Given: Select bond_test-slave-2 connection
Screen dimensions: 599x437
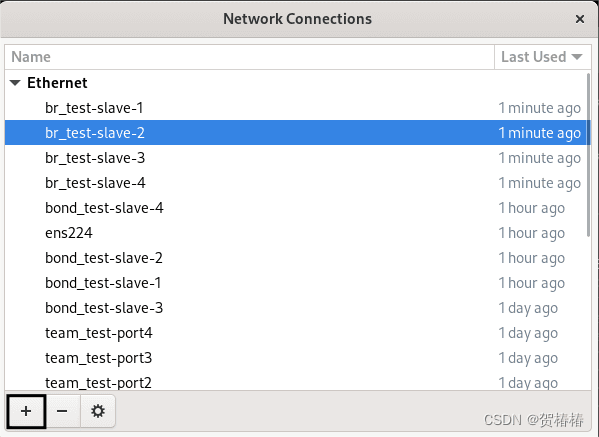Looking at the screenshot, I should (x=295, y=258).
